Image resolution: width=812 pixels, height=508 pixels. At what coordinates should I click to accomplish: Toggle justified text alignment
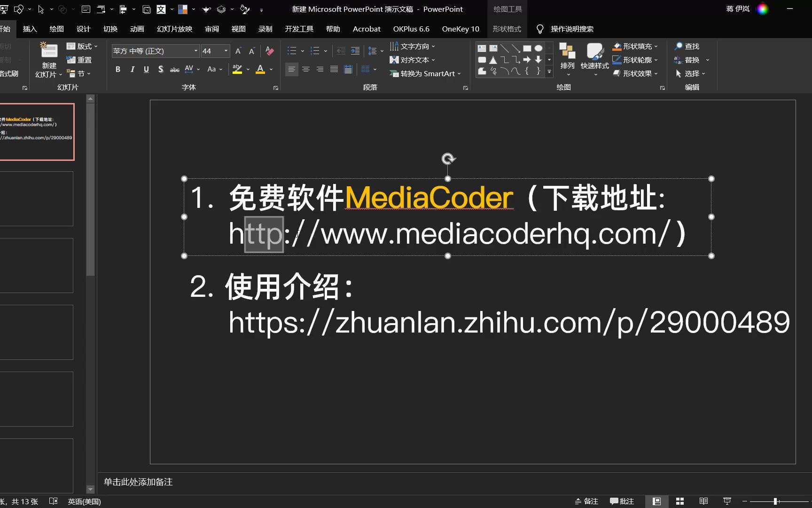(x=334, y=69)
